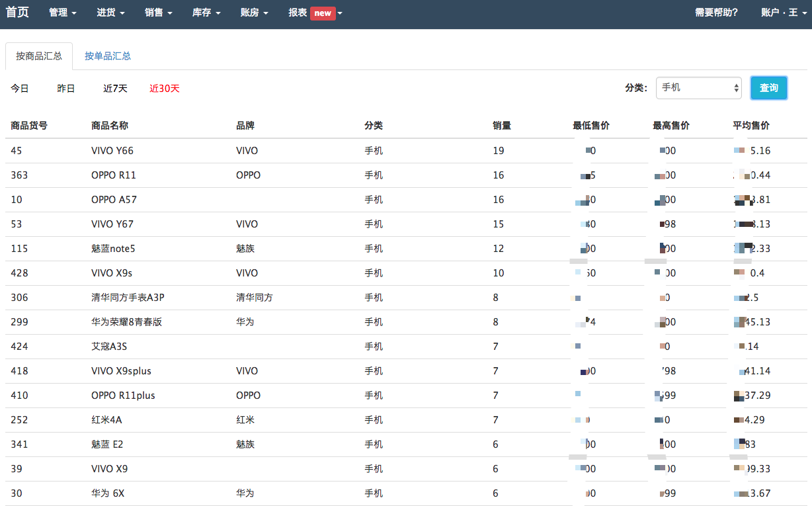This screenshot has height=506, width=812.
Task: Open the 销售 dropdown menu
Action: point(159,13)
